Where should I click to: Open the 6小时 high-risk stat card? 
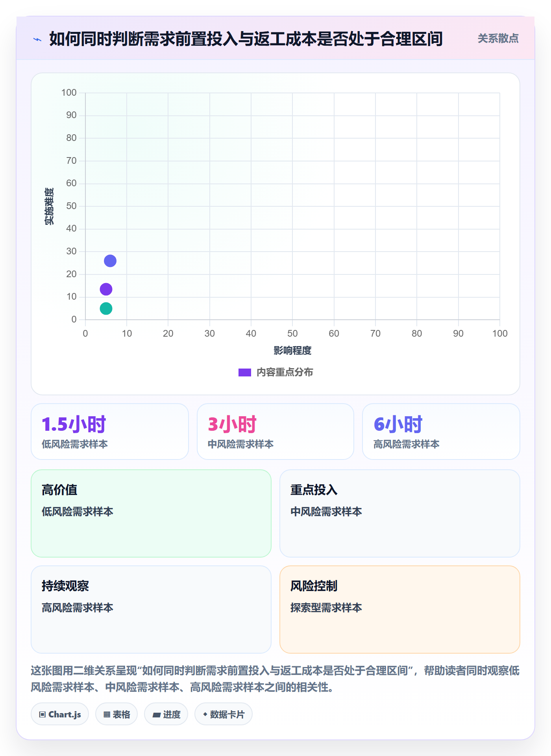click(x=441, y=432)
